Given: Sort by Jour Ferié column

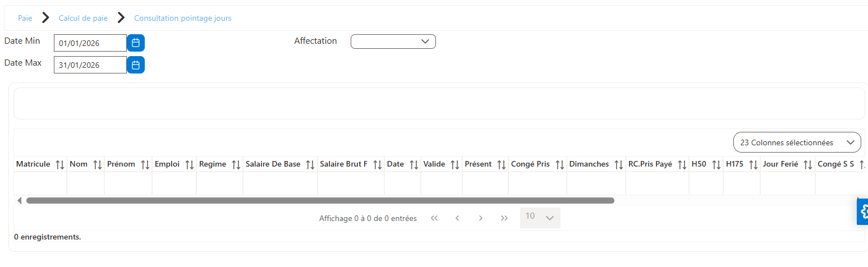Looking at the screenshot, I should [807, 164].
